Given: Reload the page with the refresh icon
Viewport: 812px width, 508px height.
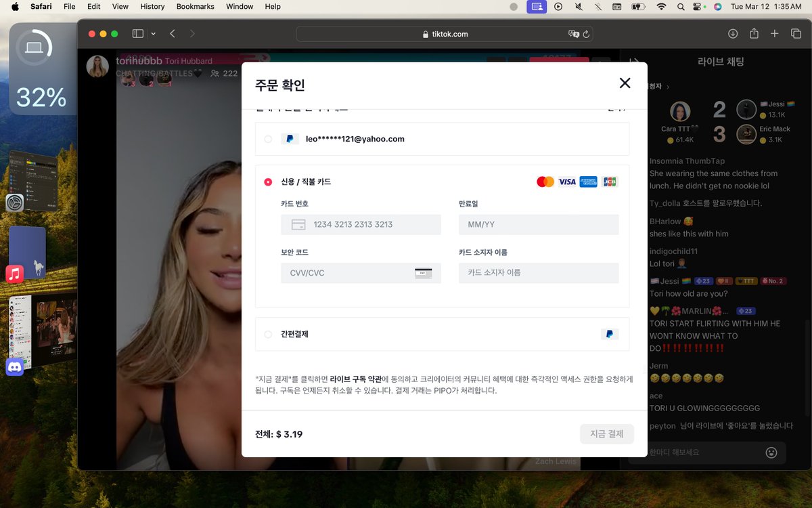Looking at the screenshot, I should click(587, 34).
